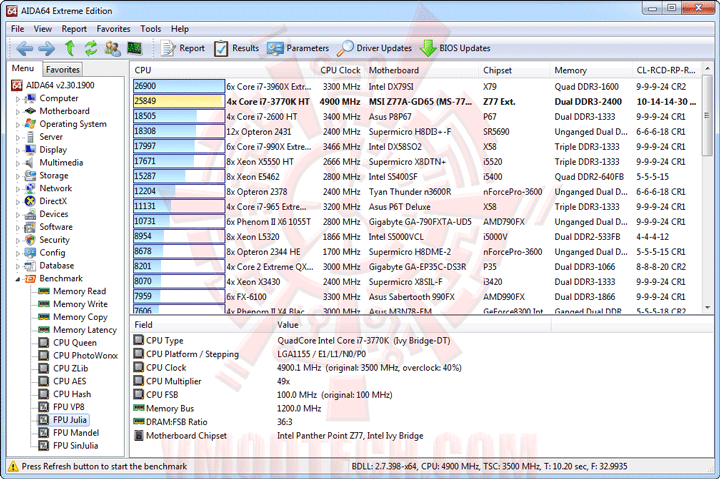Open the Results toolbar button

tap(236, 48)
